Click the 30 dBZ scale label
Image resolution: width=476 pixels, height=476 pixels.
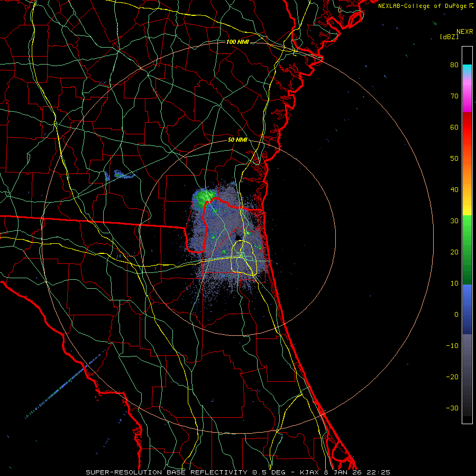coord(454,221)
